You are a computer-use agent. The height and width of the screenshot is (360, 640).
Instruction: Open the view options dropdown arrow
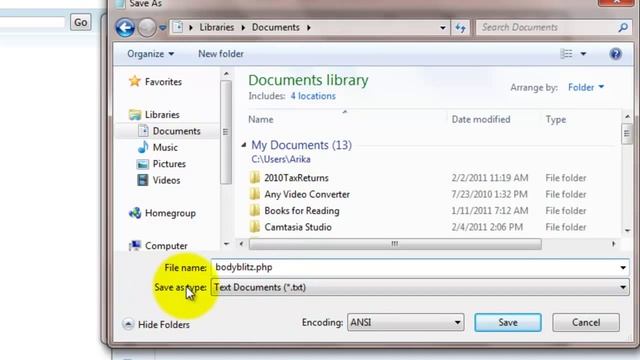pos(583,54)
